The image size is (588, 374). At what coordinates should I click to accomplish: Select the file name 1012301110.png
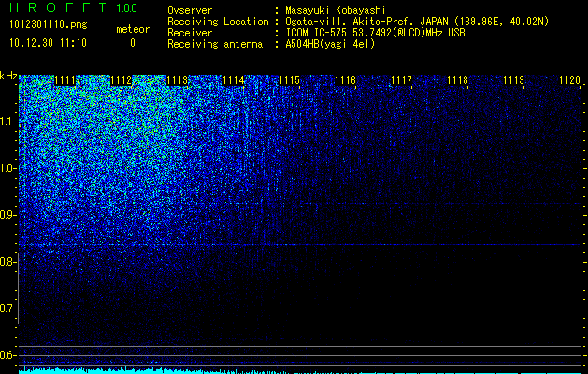(49, 25)
